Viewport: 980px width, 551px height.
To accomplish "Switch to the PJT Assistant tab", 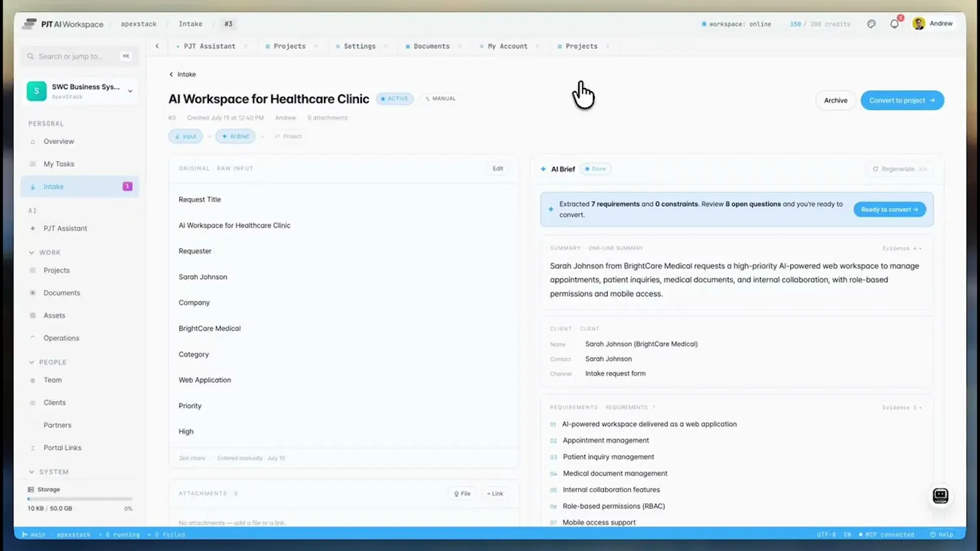I will [209, 47].
